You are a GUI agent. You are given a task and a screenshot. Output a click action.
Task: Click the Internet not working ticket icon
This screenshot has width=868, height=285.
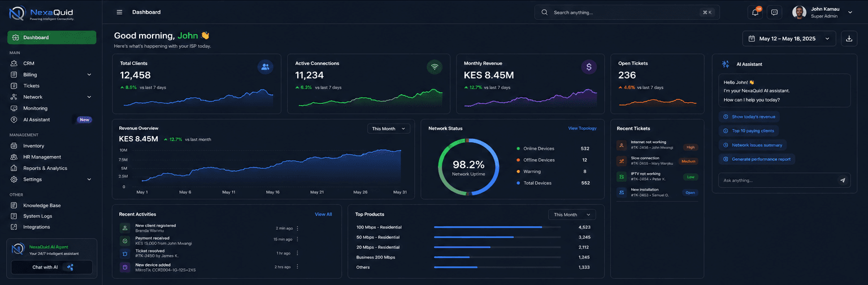(621, 146)
